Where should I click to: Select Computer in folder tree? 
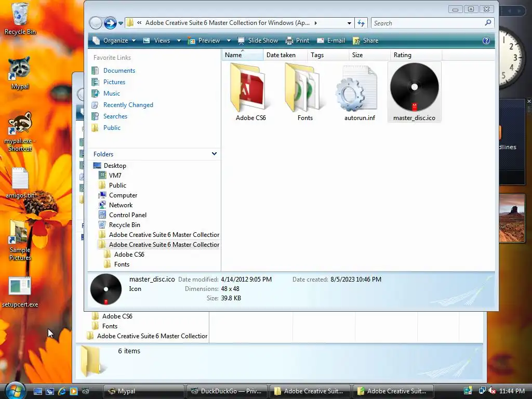click(123, 195)
